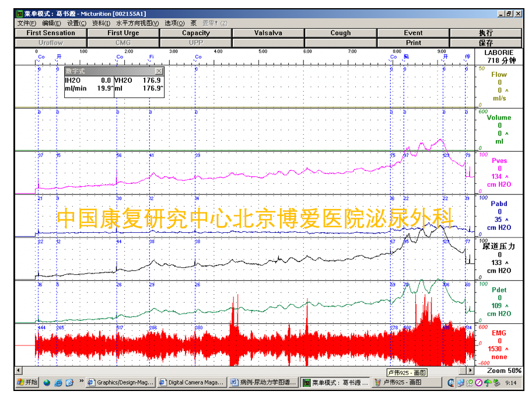
Task: Click the Pabd channel label
Action: [499, 204]
